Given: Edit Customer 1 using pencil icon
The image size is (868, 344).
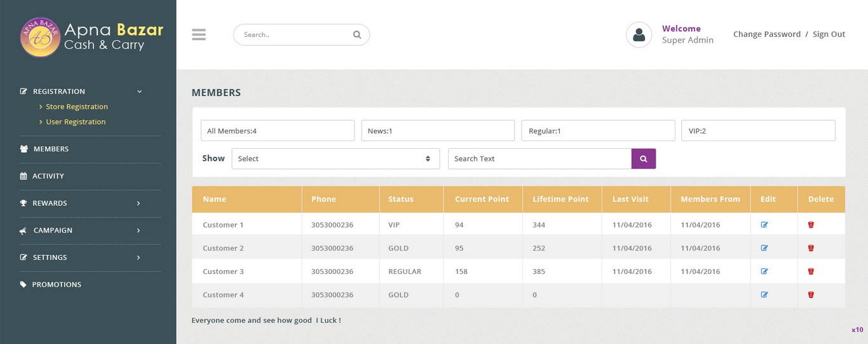Looking at the screenshot, I should [764, 224].
